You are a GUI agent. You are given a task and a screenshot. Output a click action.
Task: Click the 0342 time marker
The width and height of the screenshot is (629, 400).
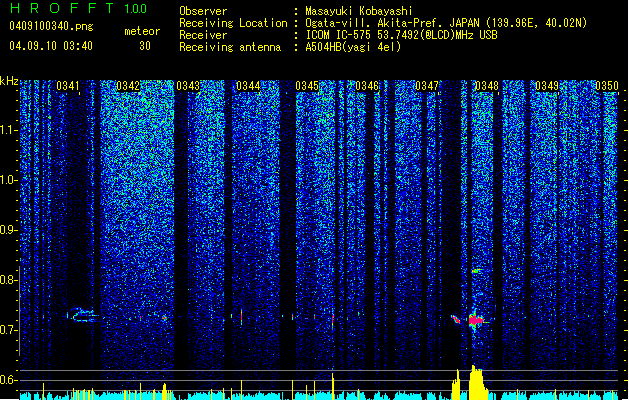(x=128, y=86)
